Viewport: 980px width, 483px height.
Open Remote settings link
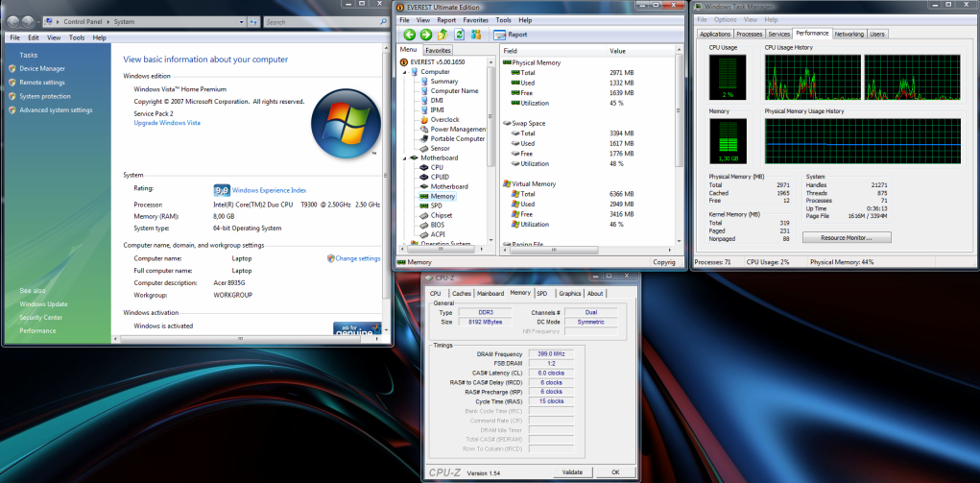tap(42, 83)
